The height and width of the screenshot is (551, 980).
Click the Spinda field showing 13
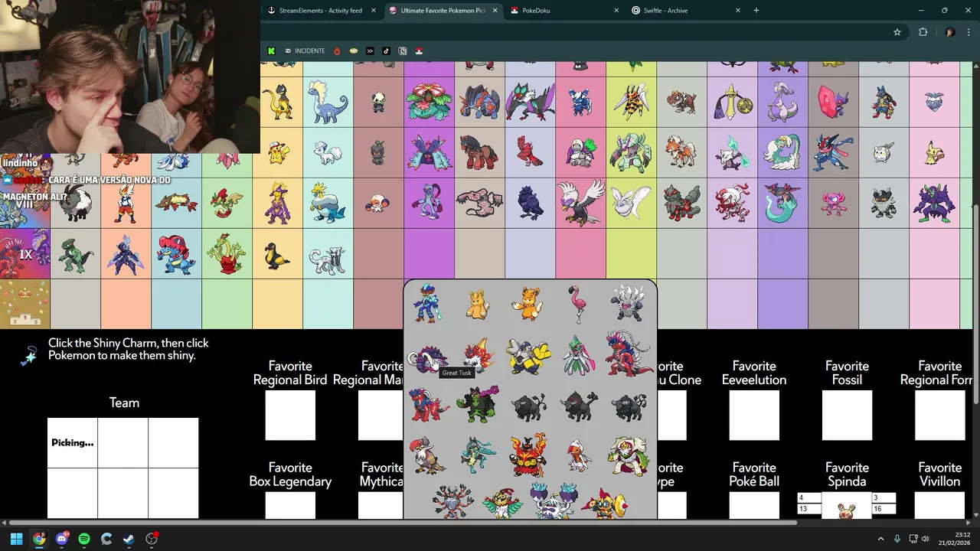tap(809, 509)
